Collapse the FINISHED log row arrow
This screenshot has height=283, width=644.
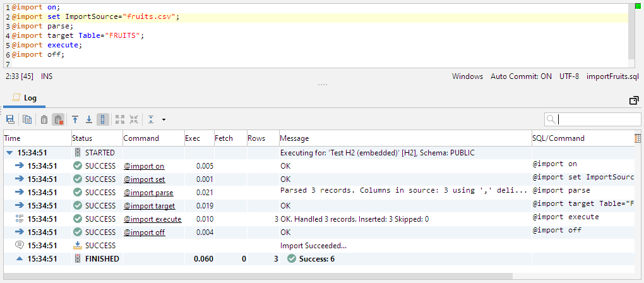coord(19,258)
